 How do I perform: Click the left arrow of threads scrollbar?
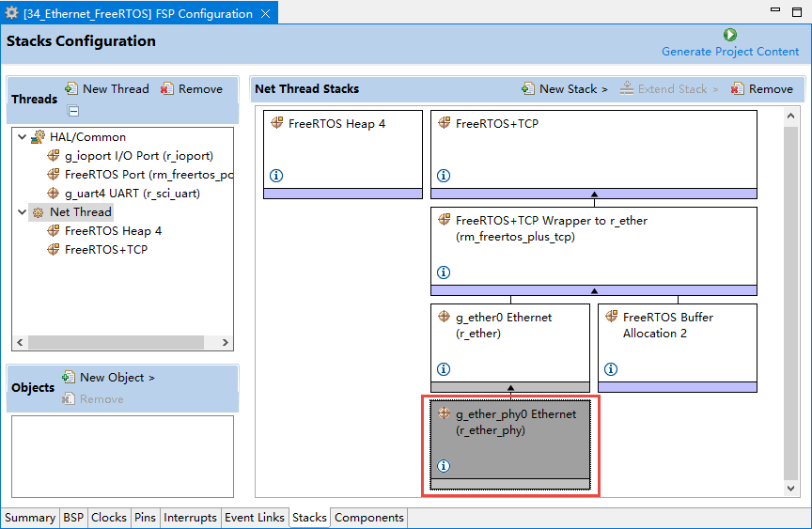click(x=20, y=342)
